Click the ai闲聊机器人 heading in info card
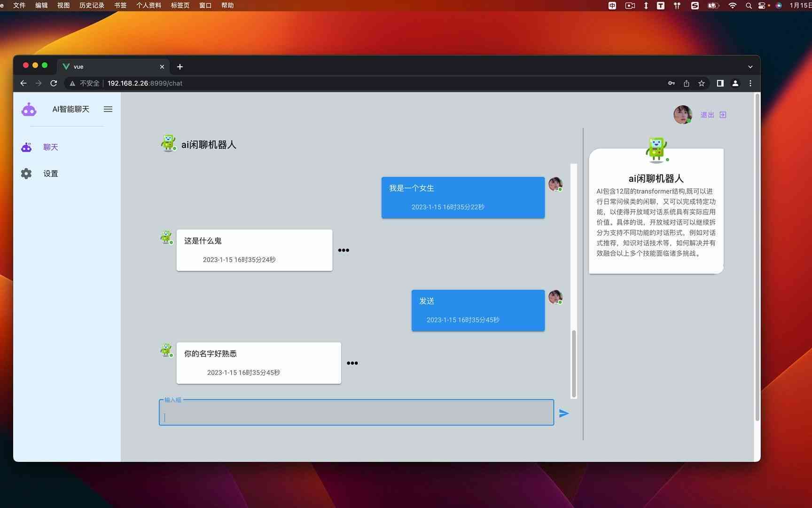This screenshot has height=508, width=812. [656, 179]
